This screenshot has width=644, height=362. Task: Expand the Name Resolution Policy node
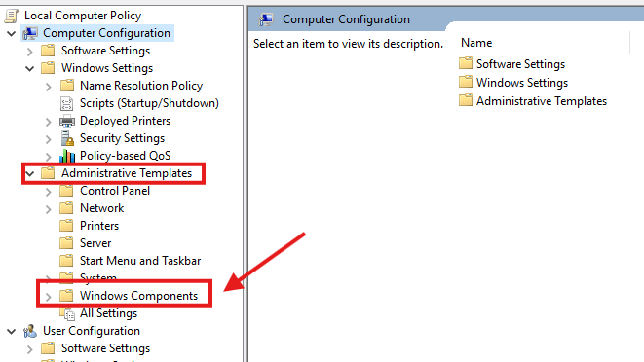click(x=49, y=87)
